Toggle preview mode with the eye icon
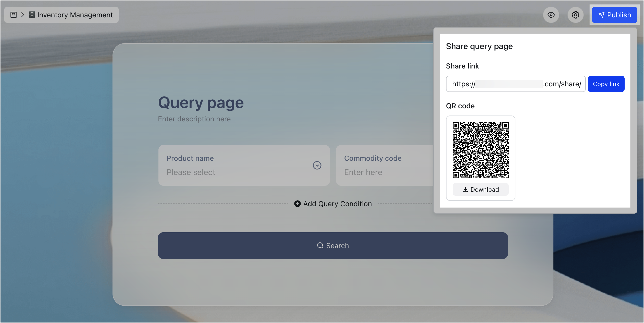This screenshot has width=644, height=323. point(551,15)
